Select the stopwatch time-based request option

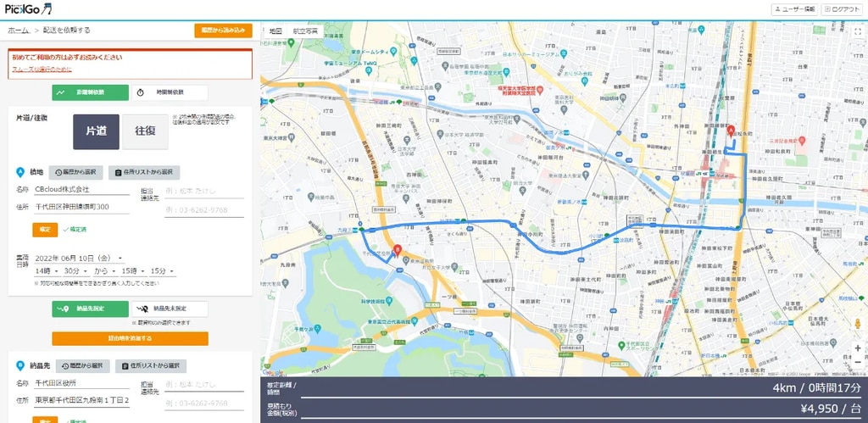tap(170, 92)
